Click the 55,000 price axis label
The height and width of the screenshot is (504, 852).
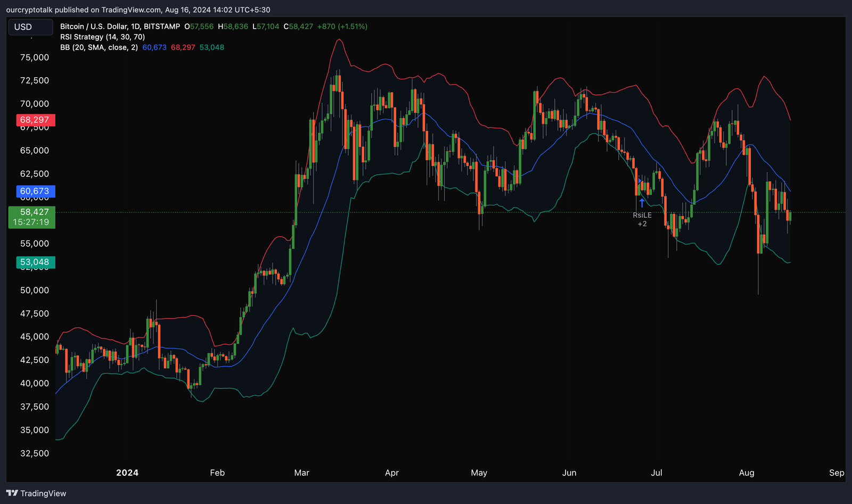[35, 244]
